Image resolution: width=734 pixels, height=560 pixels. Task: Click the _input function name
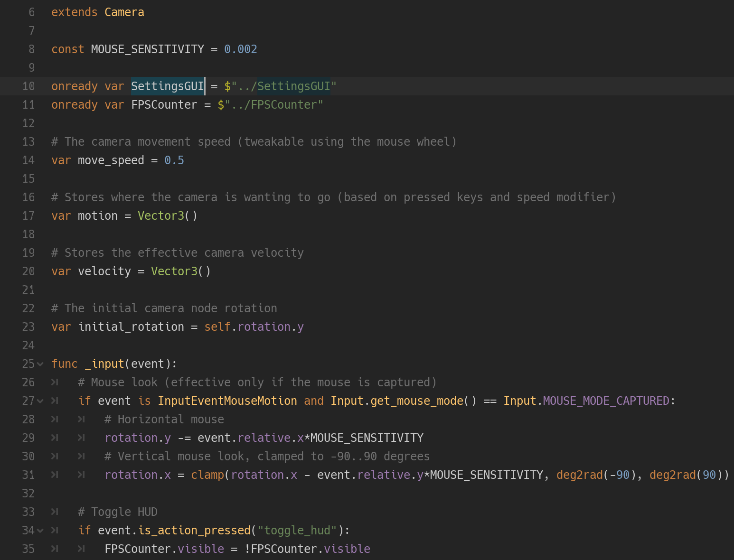pyautogui.click(x=104, y=364)
